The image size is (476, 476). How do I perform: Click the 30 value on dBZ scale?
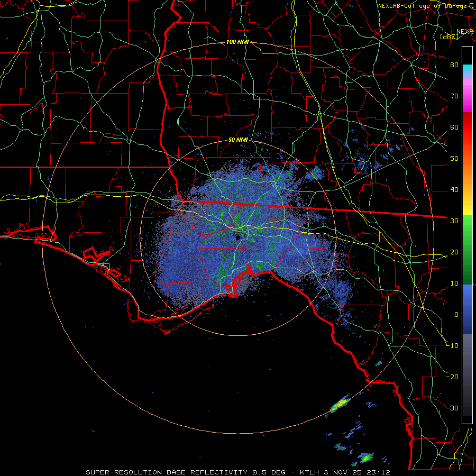point(454,221)
